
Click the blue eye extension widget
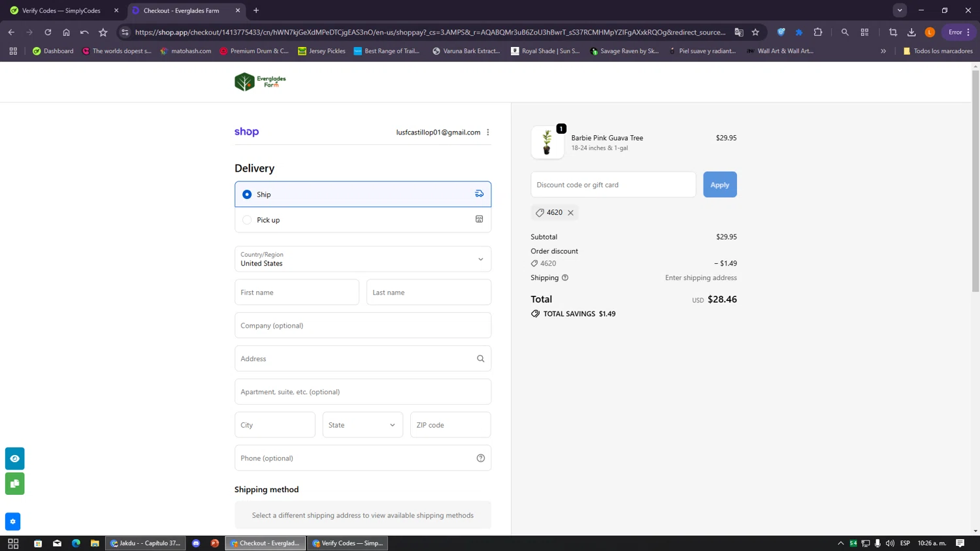(x=14, y=458)
